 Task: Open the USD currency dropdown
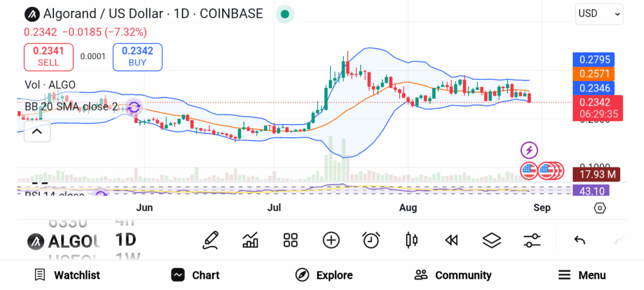click(599, 14)
